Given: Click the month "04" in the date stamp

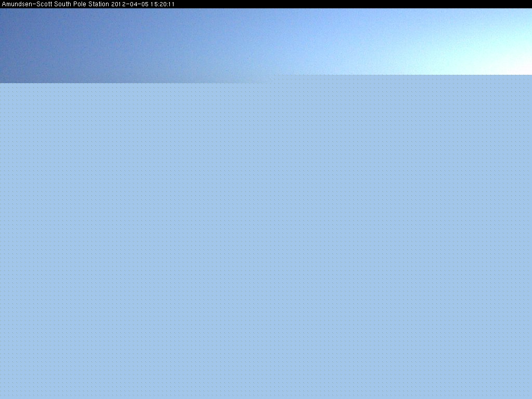Looking at the screenshot, I should coord(133,4).
